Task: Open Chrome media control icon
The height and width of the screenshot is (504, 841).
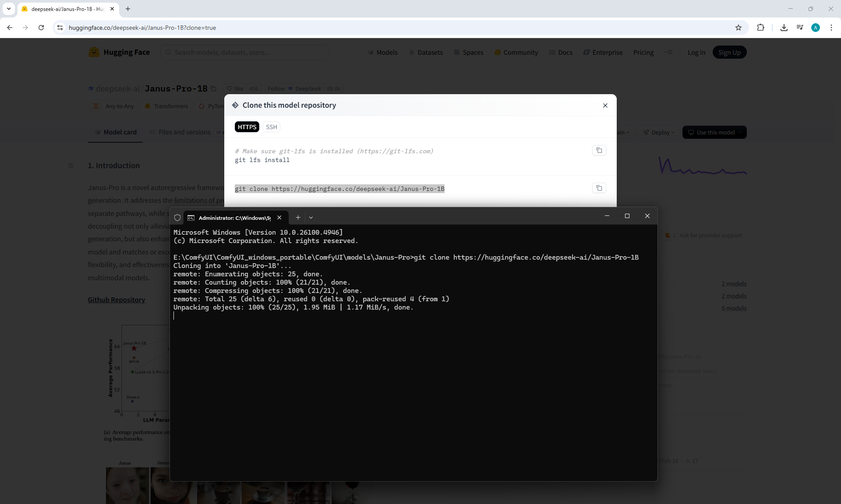Action: (x=799, y=28)
